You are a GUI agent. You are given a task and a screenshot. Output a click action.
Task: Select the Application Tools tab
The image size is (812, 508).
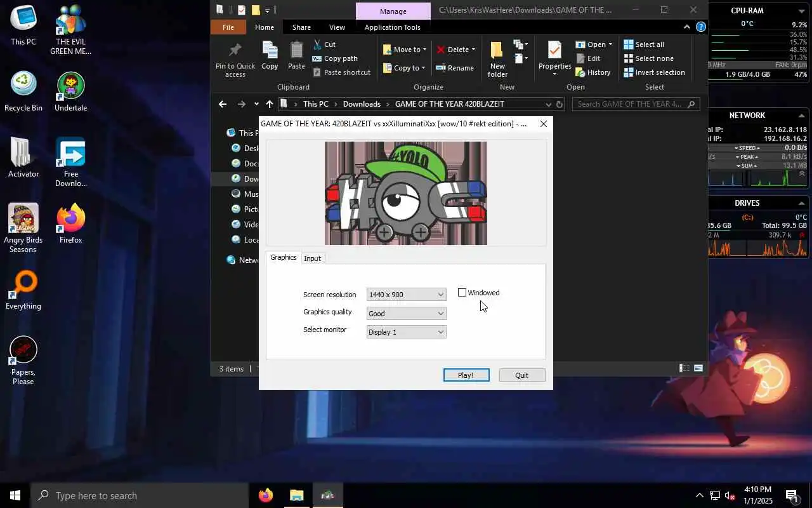tap(393, 27)
